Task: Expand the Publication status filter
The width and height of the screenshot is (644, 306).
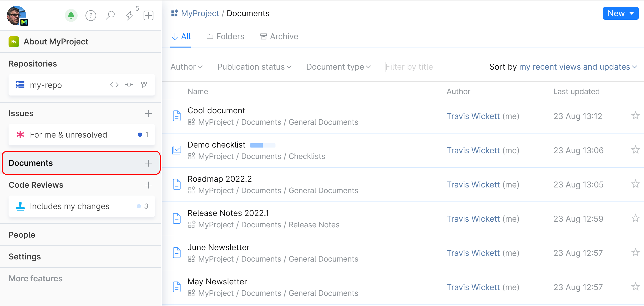Action: point(254,67)
